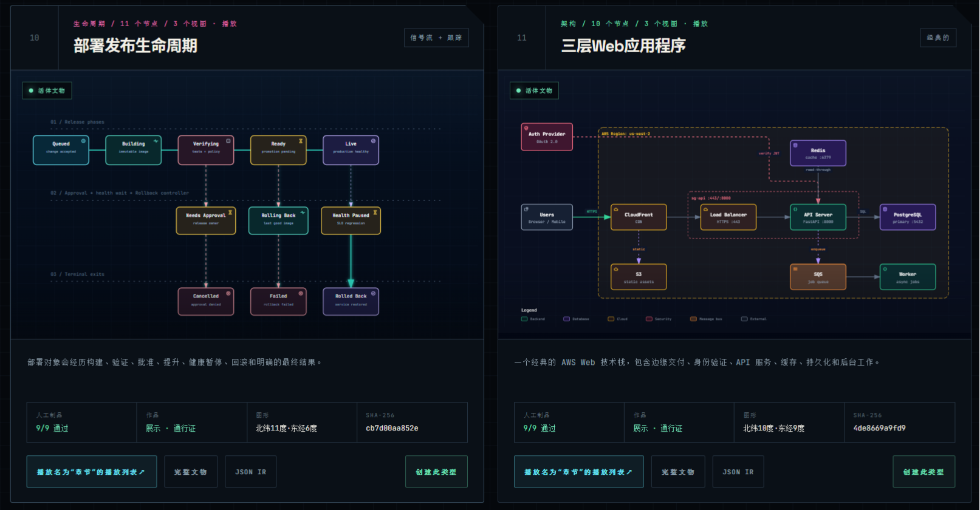Click the S3 static assets node
Viewport: 980px width, 510px height.
coord(639,277)
